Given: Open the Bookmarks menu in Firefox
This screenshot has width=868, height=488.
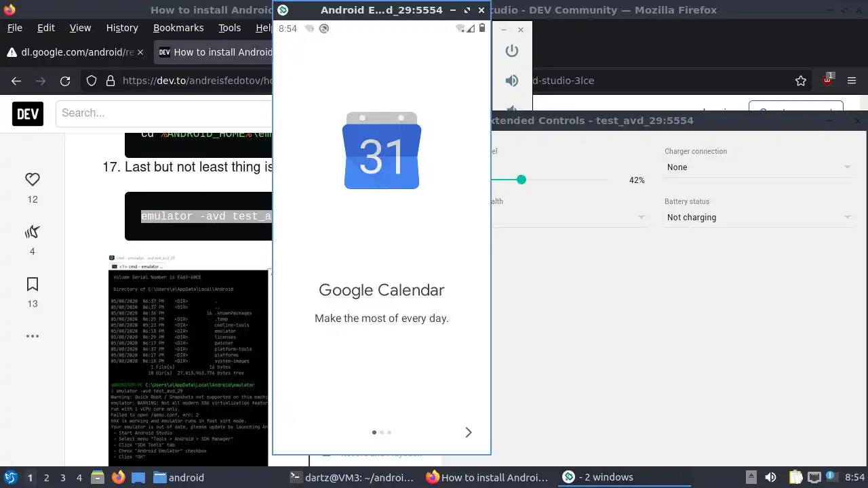Looking at the screenshot, I should [x=178, y=28].
